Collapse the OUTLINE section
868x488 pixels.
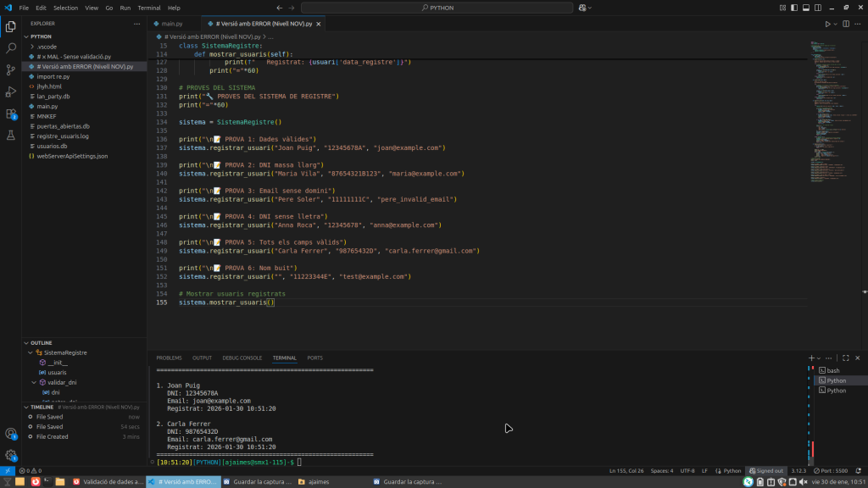[42, 342]
